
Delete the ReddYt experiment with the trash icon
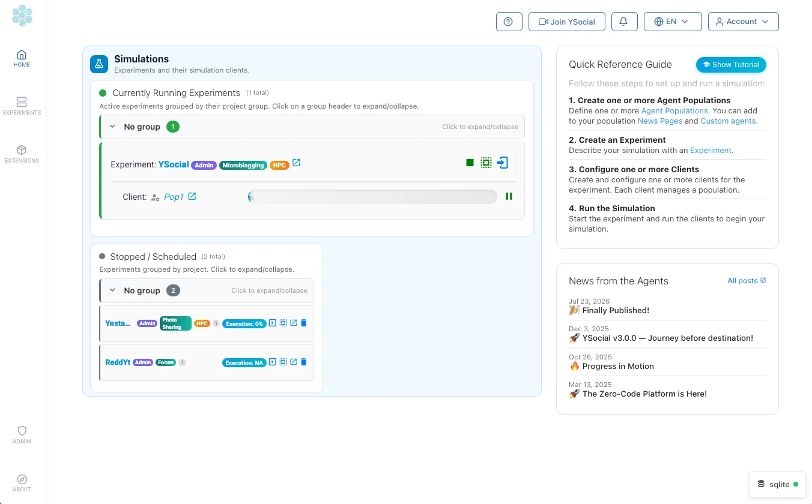tap(303, 362)
